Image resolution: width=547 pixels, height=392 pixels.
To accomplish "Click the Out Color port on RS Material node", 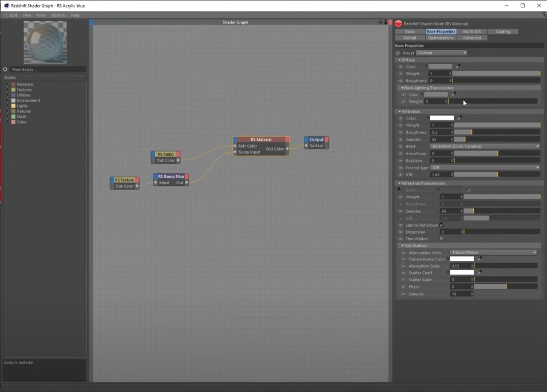I will (287, 149).
